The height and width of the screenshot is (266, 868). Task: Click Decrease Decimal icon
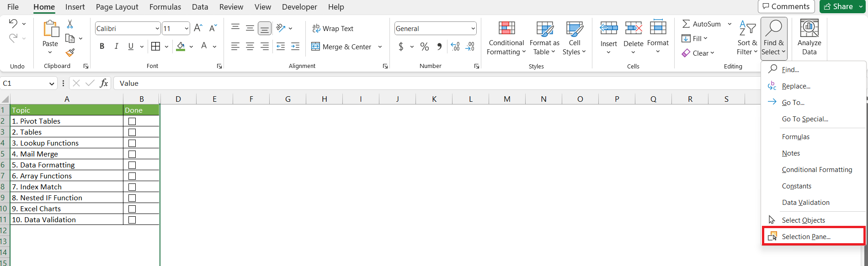470,47
